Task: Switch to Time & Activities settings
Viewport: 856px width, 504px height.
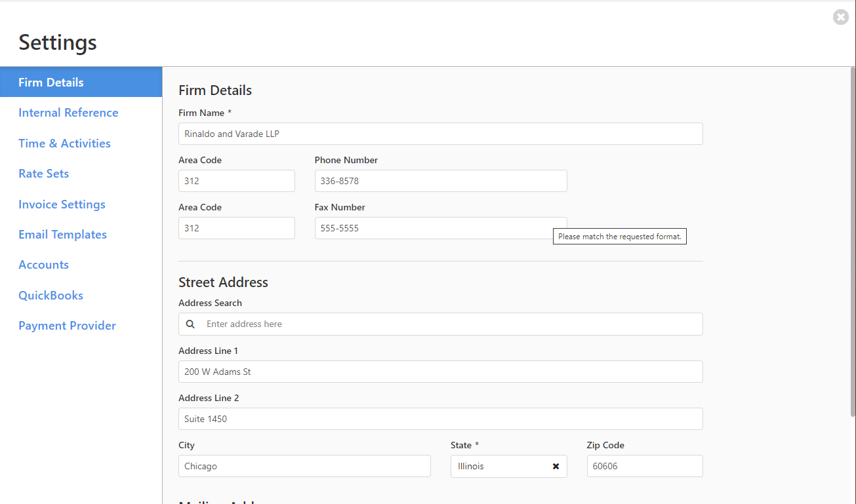Action: [x=64, y=143]
